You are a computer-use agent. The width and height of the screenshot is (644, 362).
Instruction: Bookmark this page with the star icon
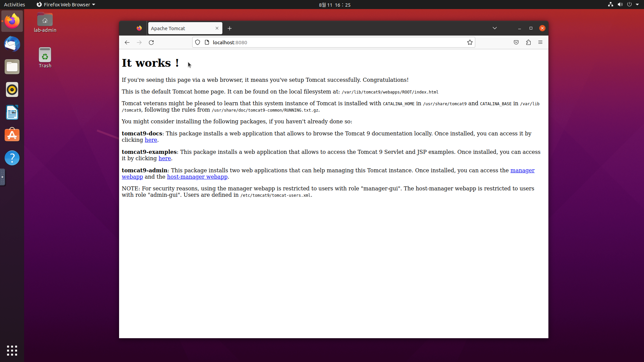click(470, 43)
